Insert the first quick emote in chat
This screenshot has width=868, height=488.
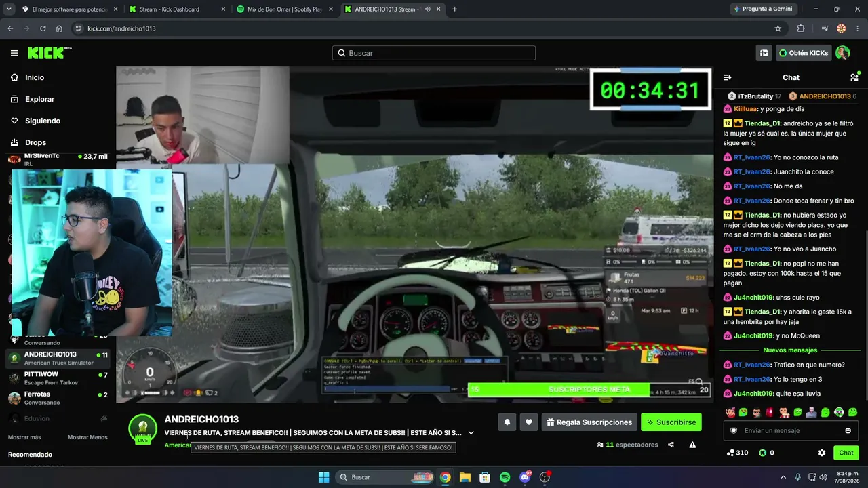(730, 412)
